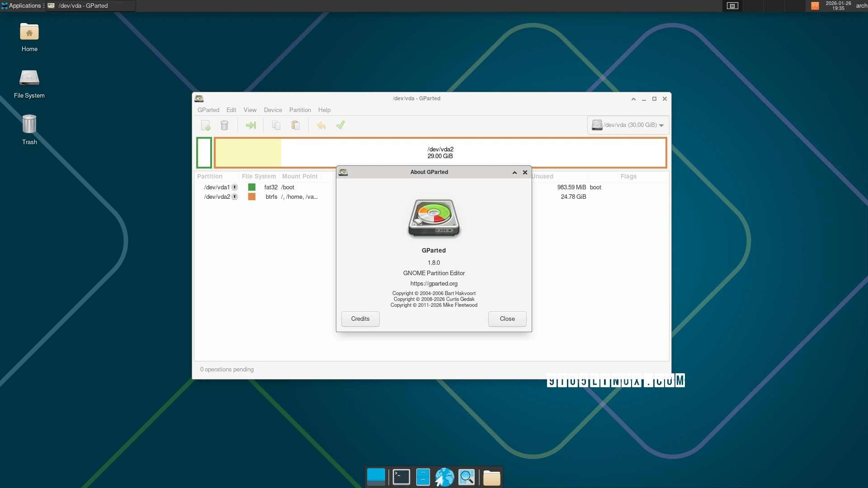Select the /dev/vda2 29.00 GiB graphical bar
868x488 pixels.
point(440,153)
